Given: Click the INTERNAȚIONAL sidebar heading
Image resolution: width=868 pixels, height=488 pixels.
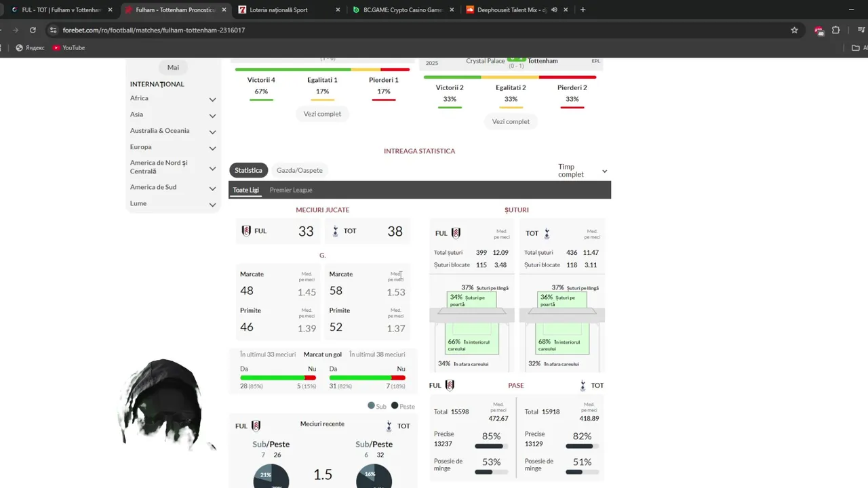Looking at the screenshot, I should pos(157,84).
